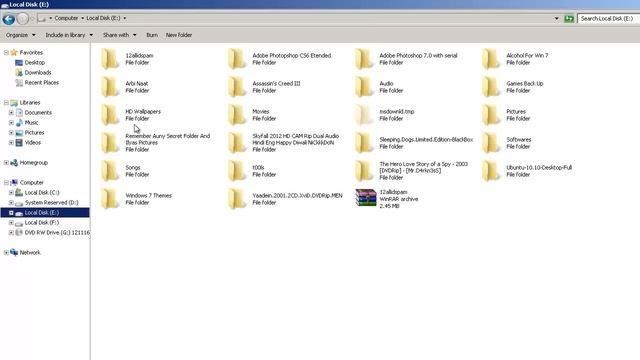Image resolution: width=640 pixels, height=360 pixels.
Task: Expand the Videos library node
Action: [x=11, y=143]
